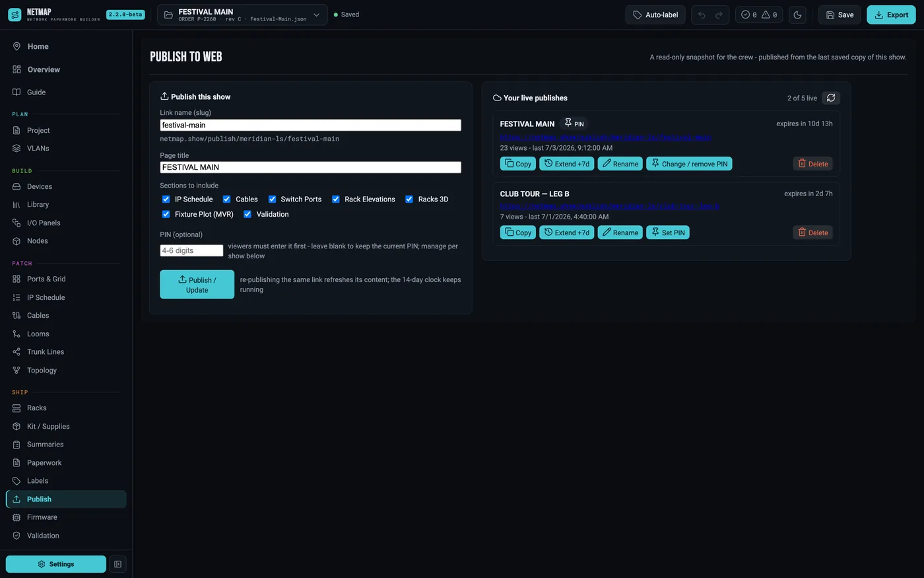Open the CLUB TOUR — LEG B link

pyautogui.click(x=609, y=206)
